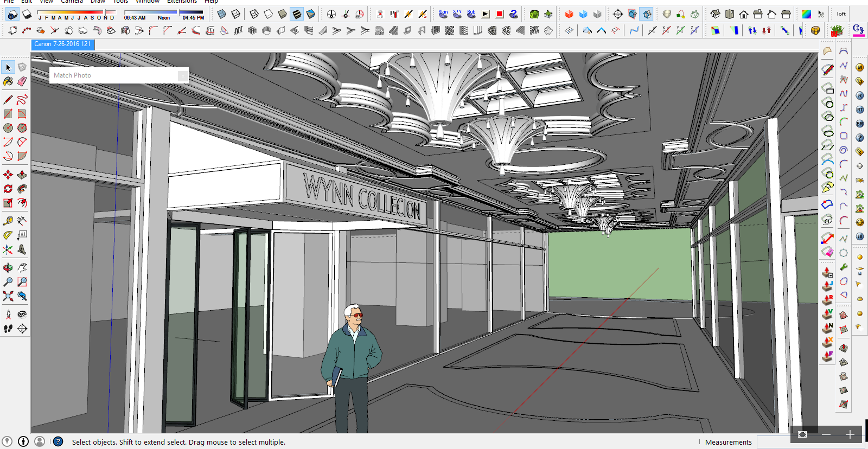Viewport: 868px width, 449px height.
Task: Click the Match Photo panel title
Action: 72,75
